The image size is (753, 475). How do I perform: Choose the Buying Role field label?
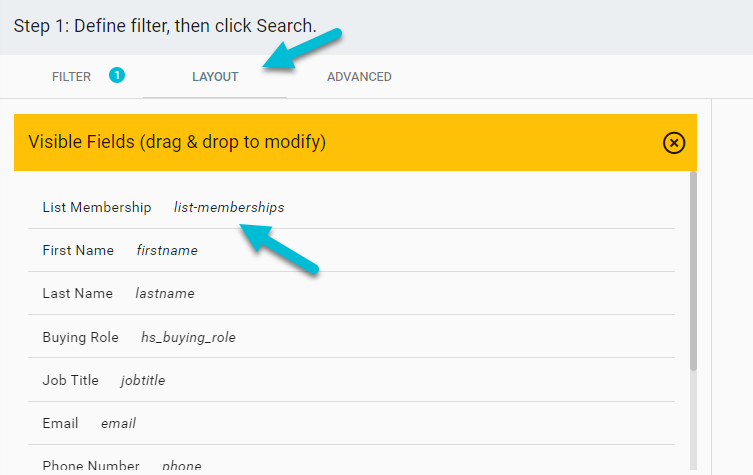pyautogui.click(x=81, y=337)
